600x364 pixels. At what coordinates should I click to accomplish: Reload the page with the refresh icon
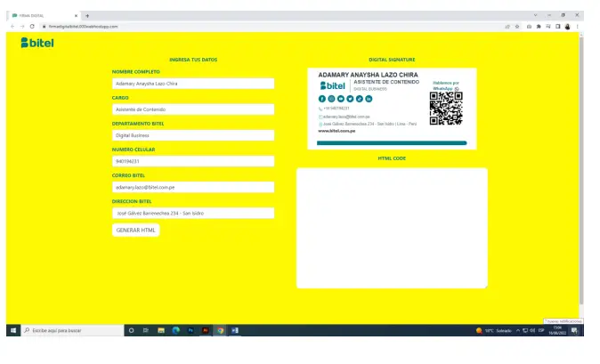click(32, 27)
